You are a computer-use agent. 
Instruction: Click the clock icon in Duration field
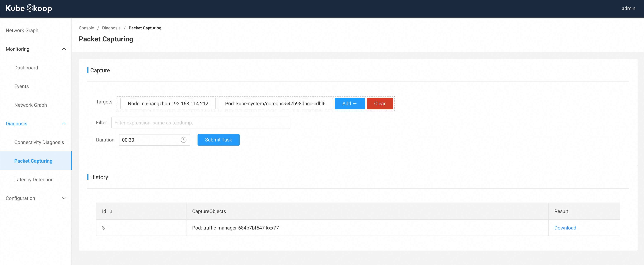tap(184, 140)
